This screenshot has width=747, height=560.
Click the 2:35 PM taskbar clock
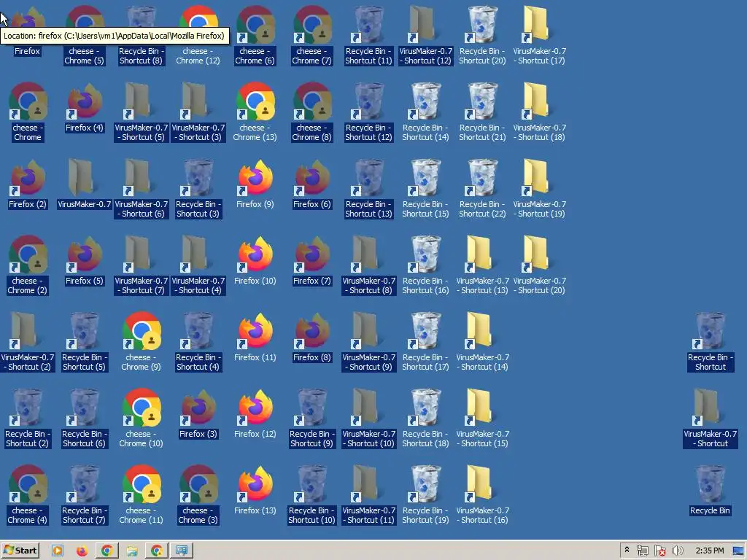click(709, 551)
